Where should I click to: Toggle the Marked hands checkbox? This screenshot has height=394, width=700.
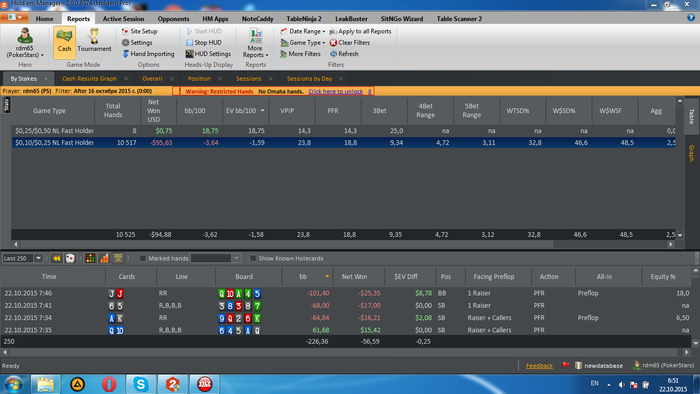(x=143, y=258)
